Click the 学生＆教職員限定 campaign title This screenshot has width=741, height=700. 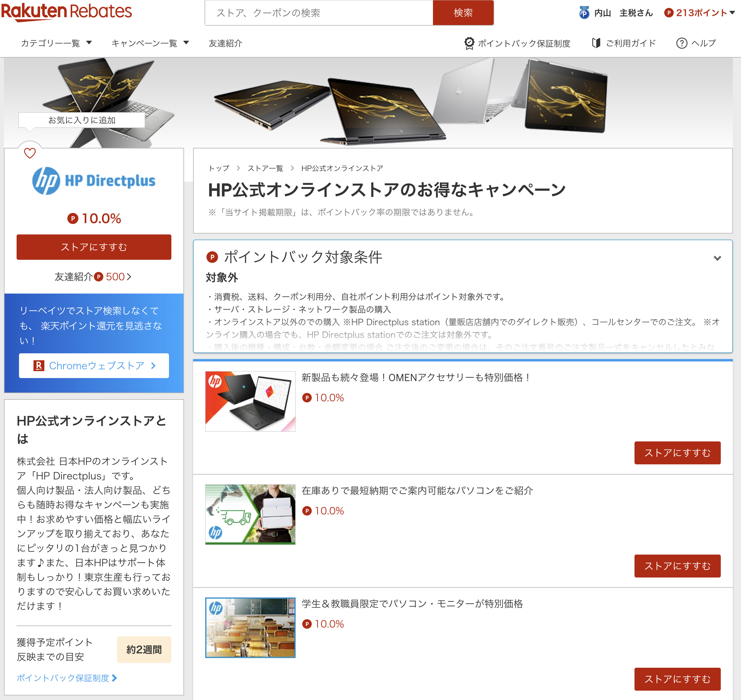[x=412, y=604]
